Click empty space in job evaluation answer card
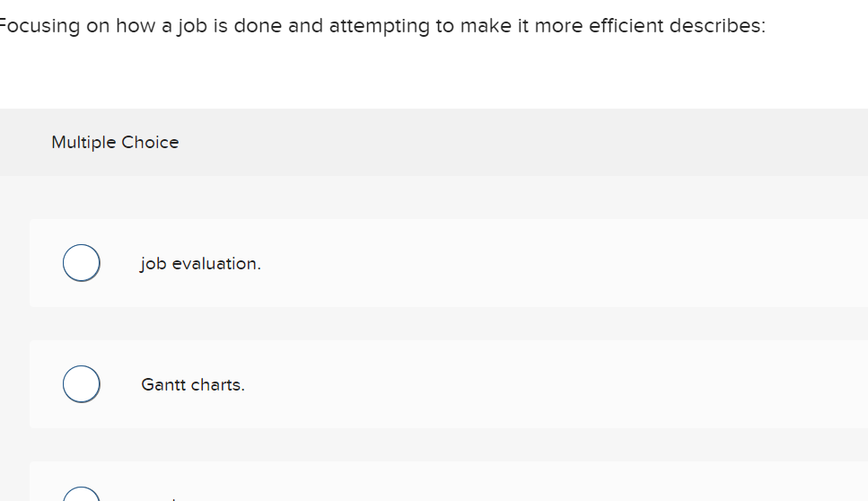Image resolution: width=868 pixels, height=501 pixels. click(539, 263)
